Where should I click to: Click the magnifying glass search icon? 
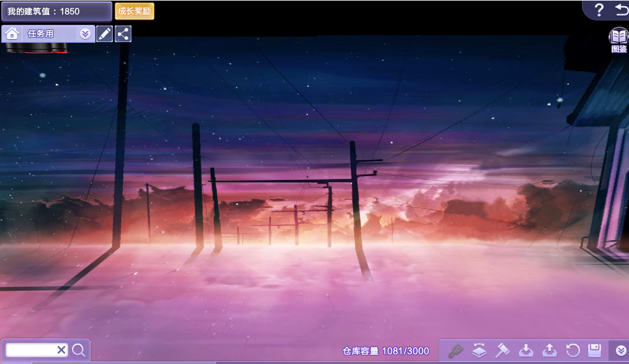pos(79,350)
